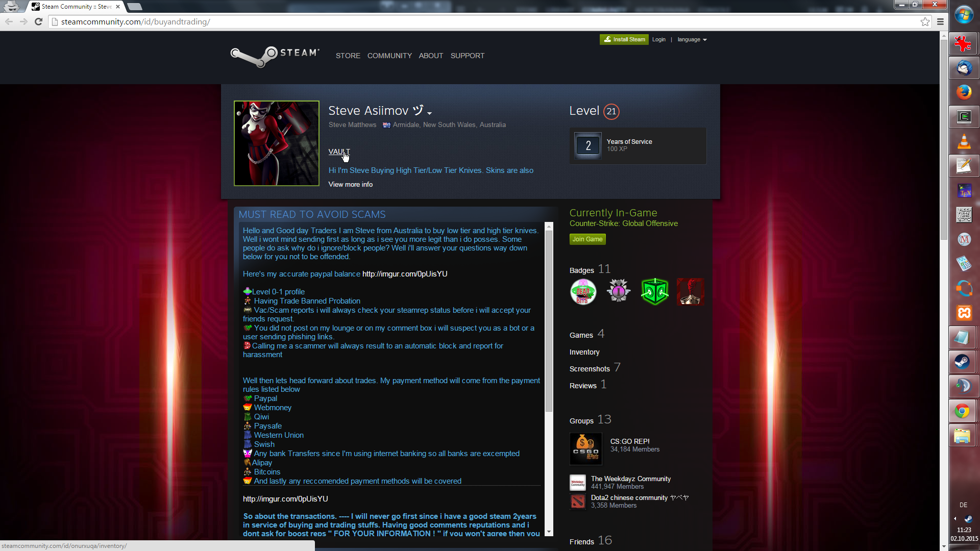Image resolution: width=980 pixels, height=551 pixels.
Task: Click the Harley Quinn profile avatar
Action: (x=276, y=143)
